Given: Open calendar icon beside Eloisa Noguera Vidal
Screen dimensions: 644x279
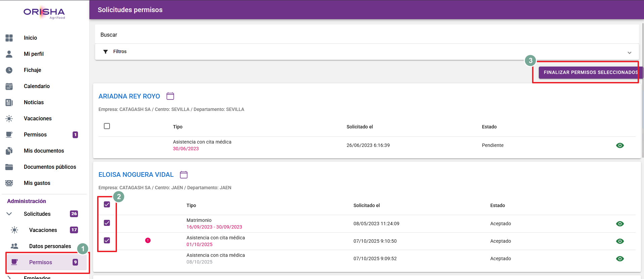Looking at the screenshot, I should [184, 174].
